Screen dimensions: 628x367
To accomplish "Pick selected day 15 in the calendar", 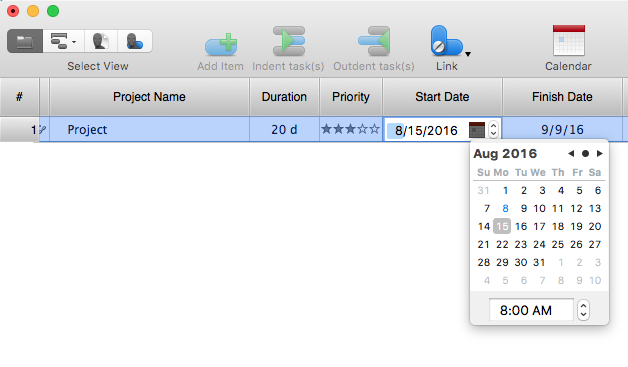I will point(502,226).
